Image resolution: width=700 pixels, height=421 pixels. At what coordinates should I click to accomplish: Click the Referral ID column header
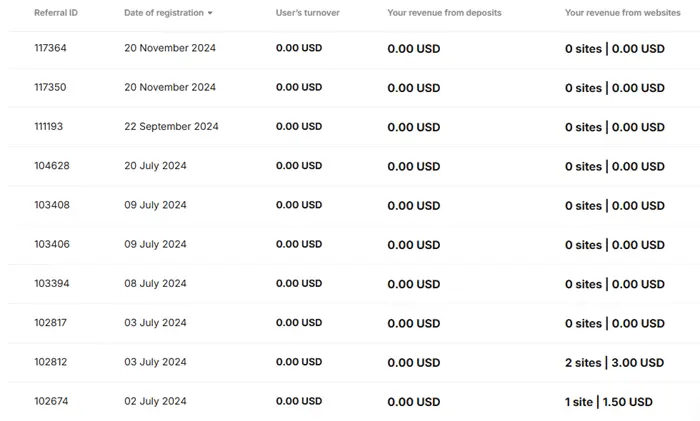coord(56,13)
